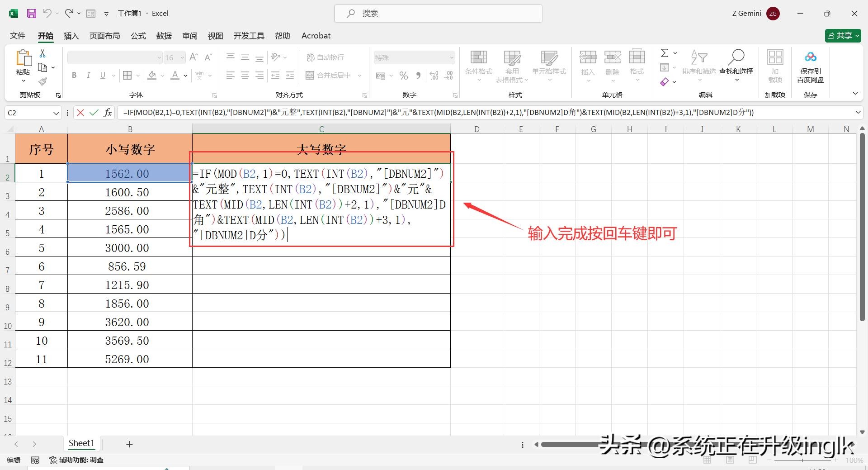Open the Formulas ribbon tab
Viewport: 868px width, 470px height.
[138, 36]
